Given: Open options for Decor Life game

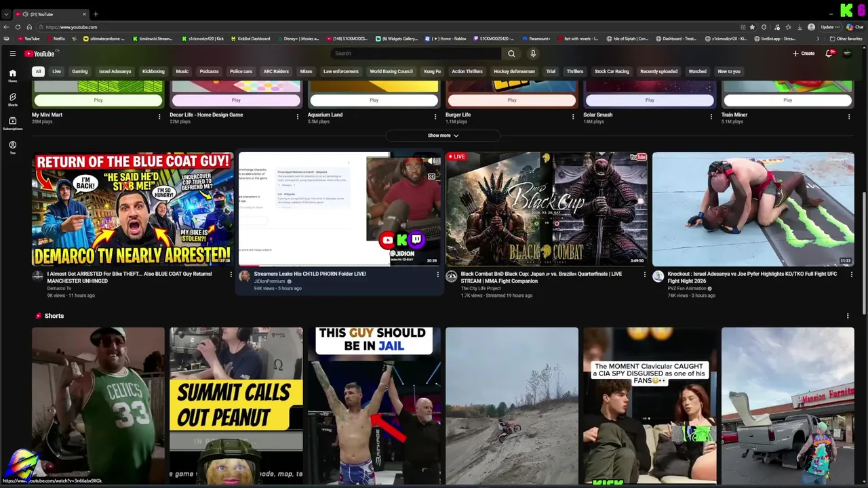Looking at the screenshot, I should pyautogui.click(x=297, y=117).
